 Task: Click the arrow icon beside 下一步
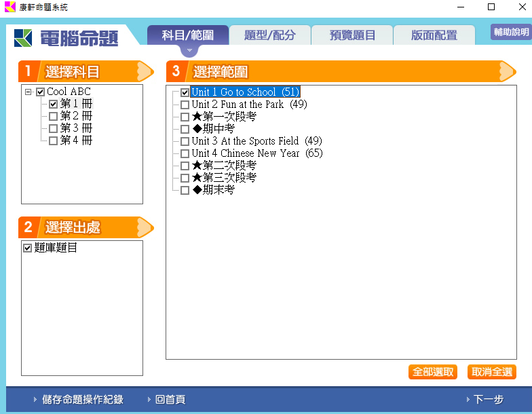tap(468, 400)
